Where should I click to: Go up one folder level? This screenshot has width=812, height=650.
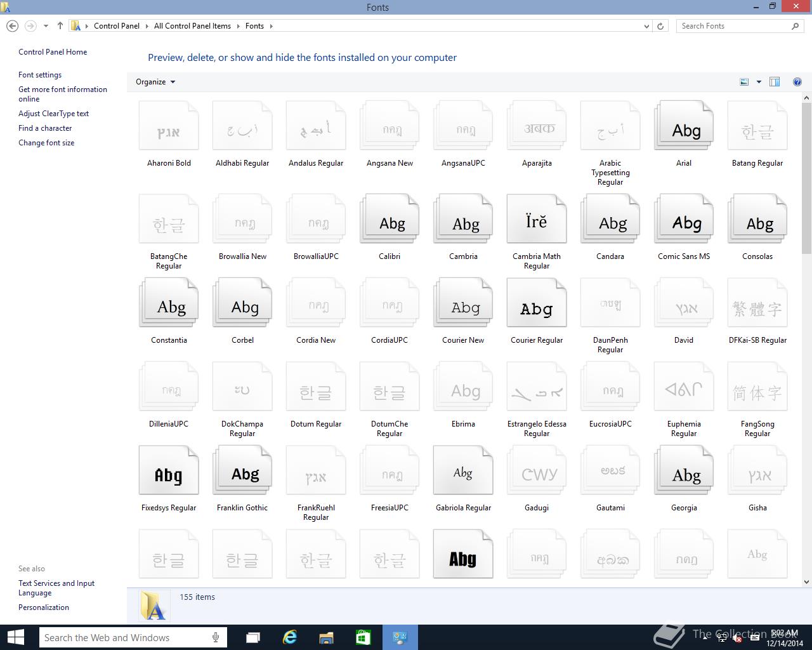pyautogui.click(x=60, y=26)
